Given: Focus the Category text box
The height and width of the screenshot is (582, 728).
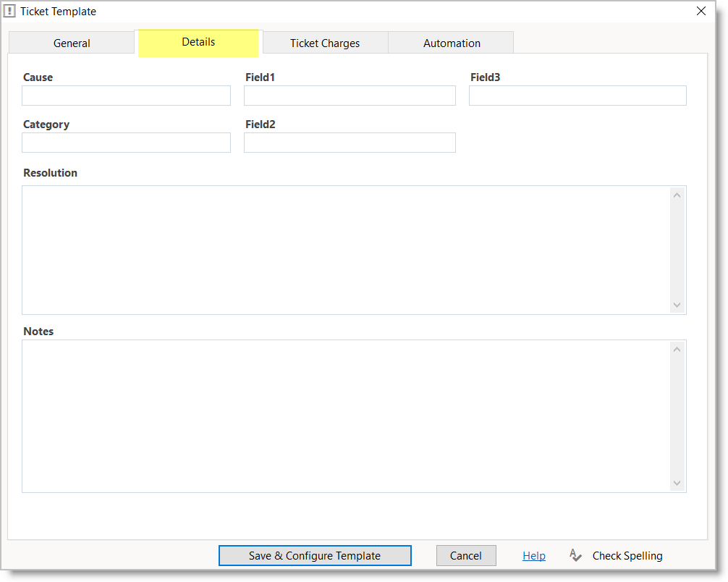Looking at the screenshot, I should coord(126,143).
